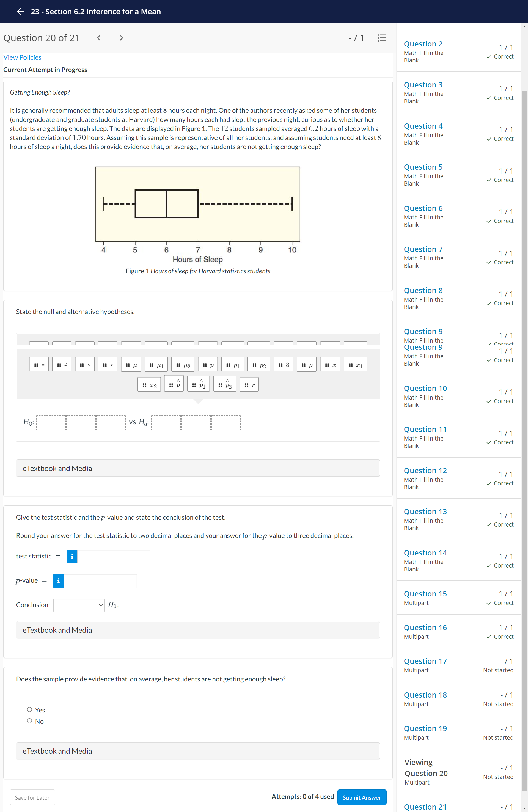Screen dimensions: 528x812
Task: Click info icon beside p-value field
Action: (x=58, y=581)
